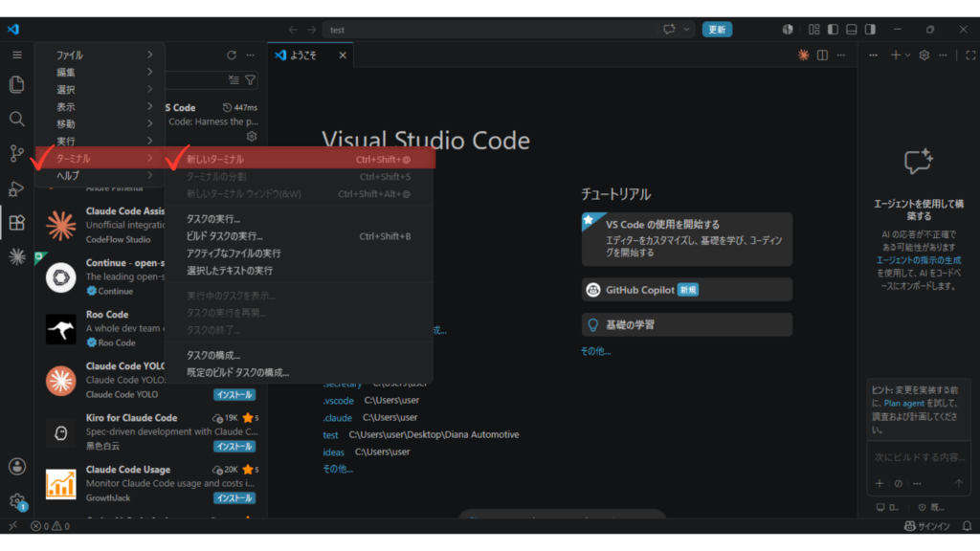Open the .vscode recent folder link
Viewport: 980px width, 551px height.
(338, 401)
